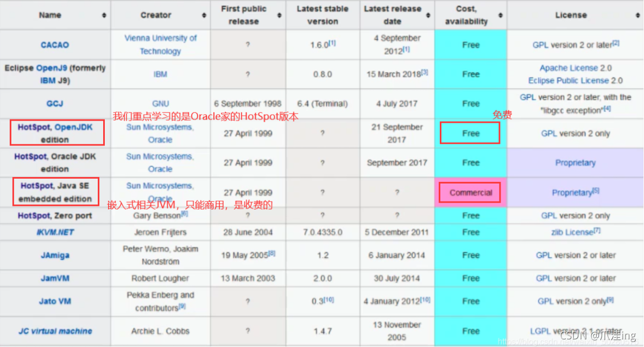This screenshot has height=347, width=644.
Task: Open HotSpot link in Zero port row
Action: (x=34, y=216)
